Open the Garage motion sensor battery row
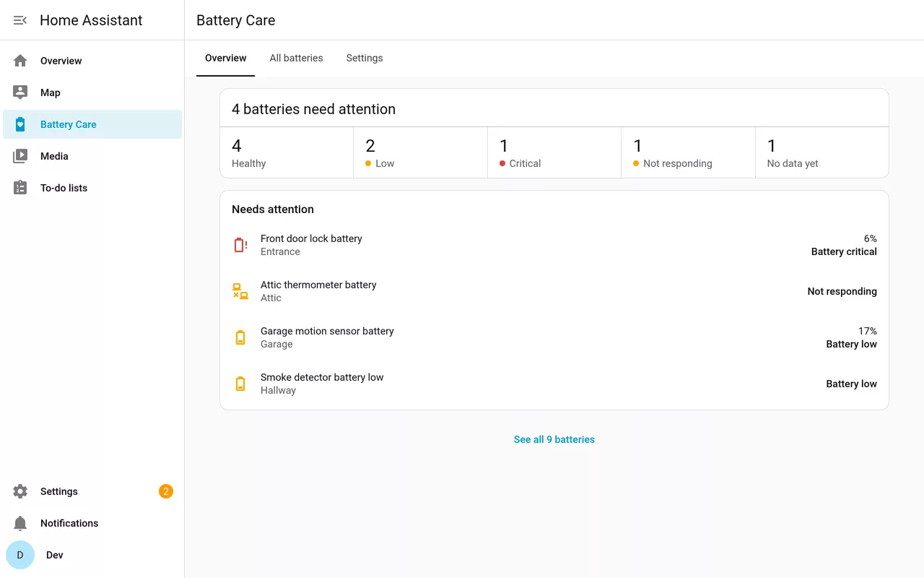 (x=554, y=337)
